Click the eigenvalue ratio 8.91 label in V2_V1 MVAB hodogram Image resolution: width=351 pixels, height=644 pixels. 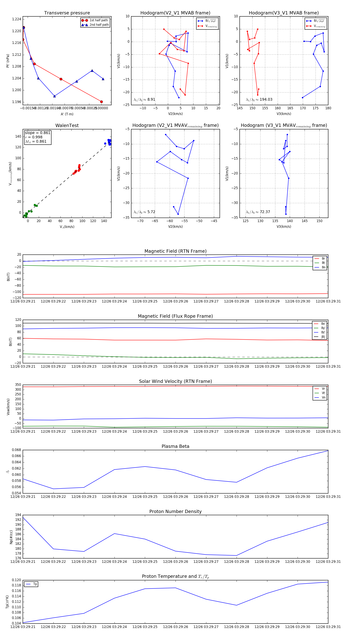tap(144, 100)
